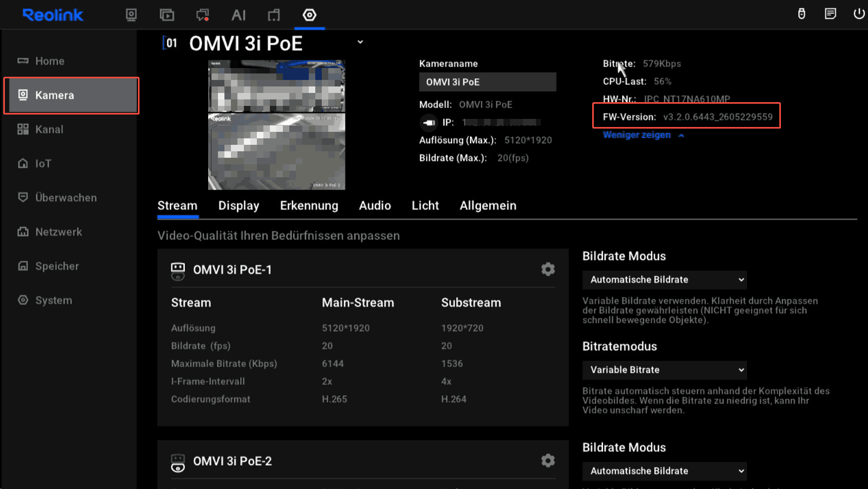The height and width of the screenshot is (489, 868).
Task: Open the event alerts icon with red dot
Action: 203,15
